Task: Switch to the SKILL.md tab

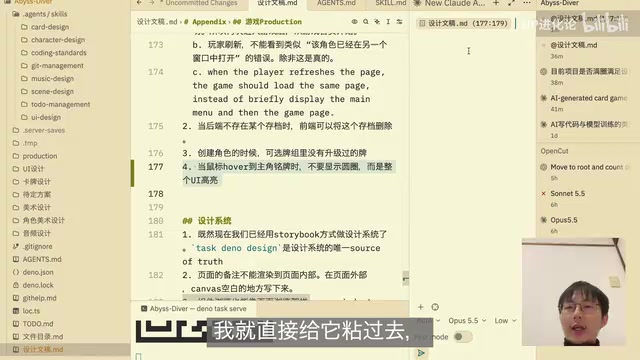Action: [x=390, y=3]
